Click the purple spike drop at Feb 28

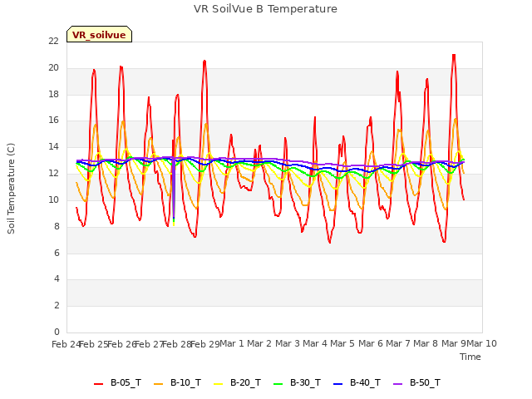coord(174,190)
